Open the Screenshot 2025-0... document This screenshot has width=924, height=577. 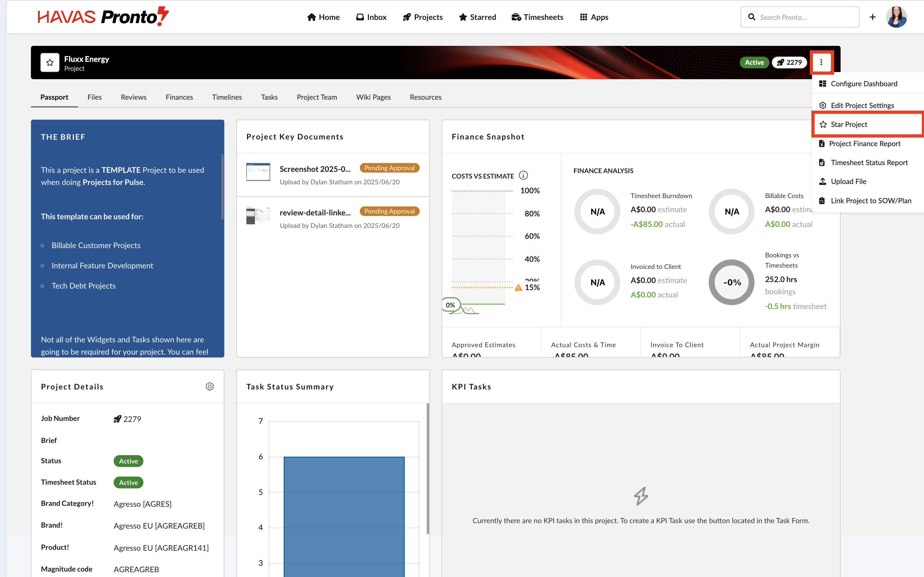(315, 169)
